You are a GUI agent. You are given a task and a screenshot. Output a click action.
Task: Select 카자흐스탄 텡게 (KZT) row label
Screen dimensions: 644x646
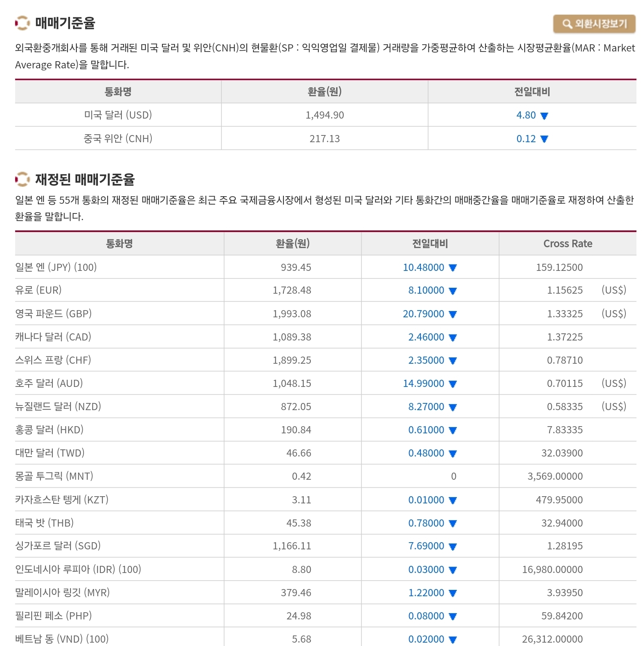pyautogui.click(x=62, y=500)
